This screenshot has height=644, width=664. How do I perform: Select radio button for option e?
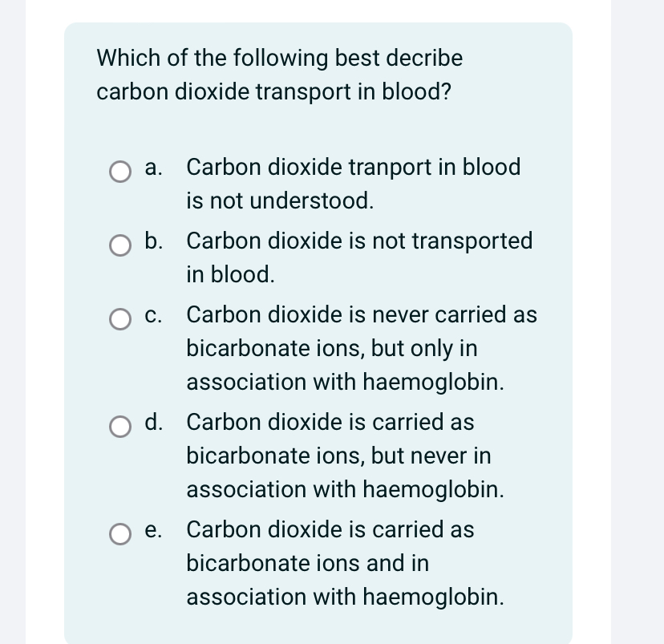coord(120,534)
